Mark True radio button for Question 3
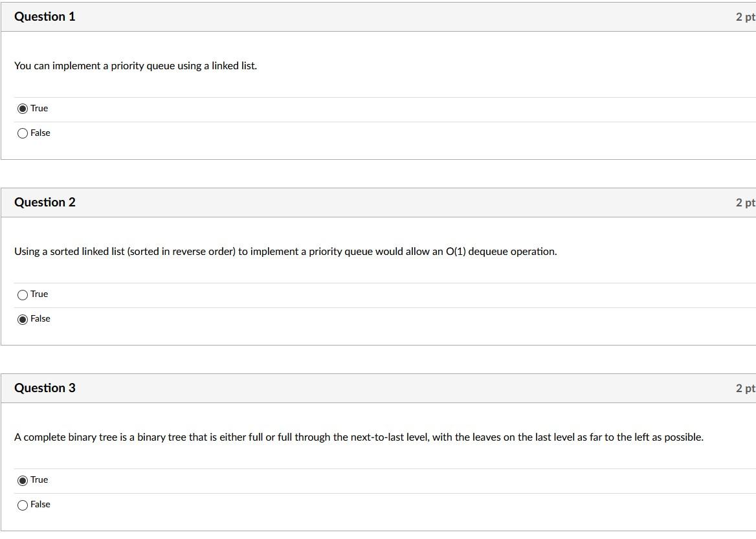 22,481
